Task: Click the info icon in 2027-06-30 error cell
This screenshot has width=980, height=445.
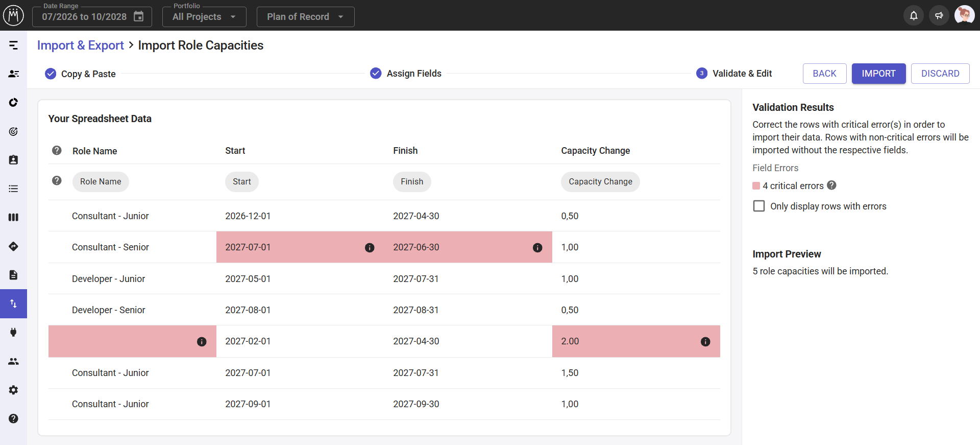Action: coord(537,248)
